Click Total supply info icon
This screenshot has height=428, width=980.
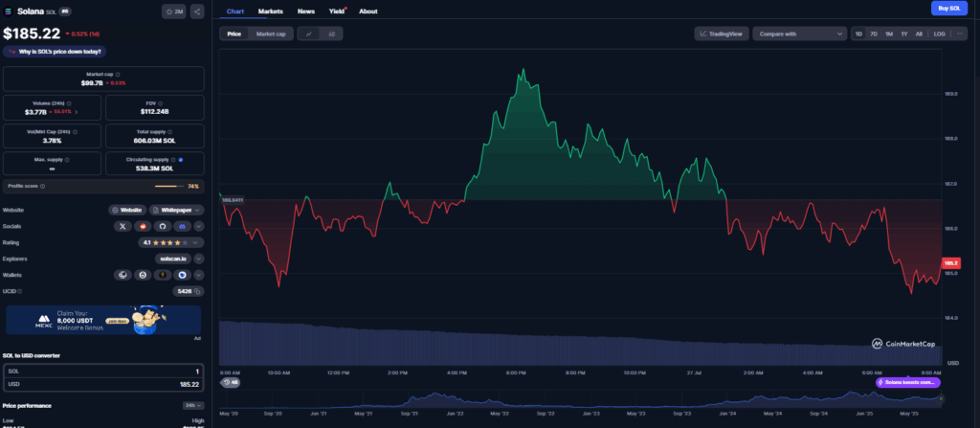point(170,132)
